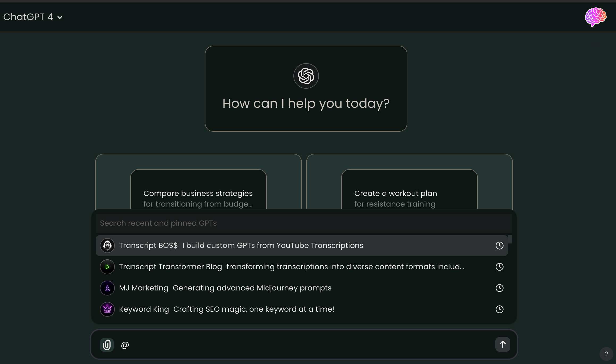Click the clock icon on Keyword King row
The width and height of the screenshot is (616, 364).
[x=499, y=309]
